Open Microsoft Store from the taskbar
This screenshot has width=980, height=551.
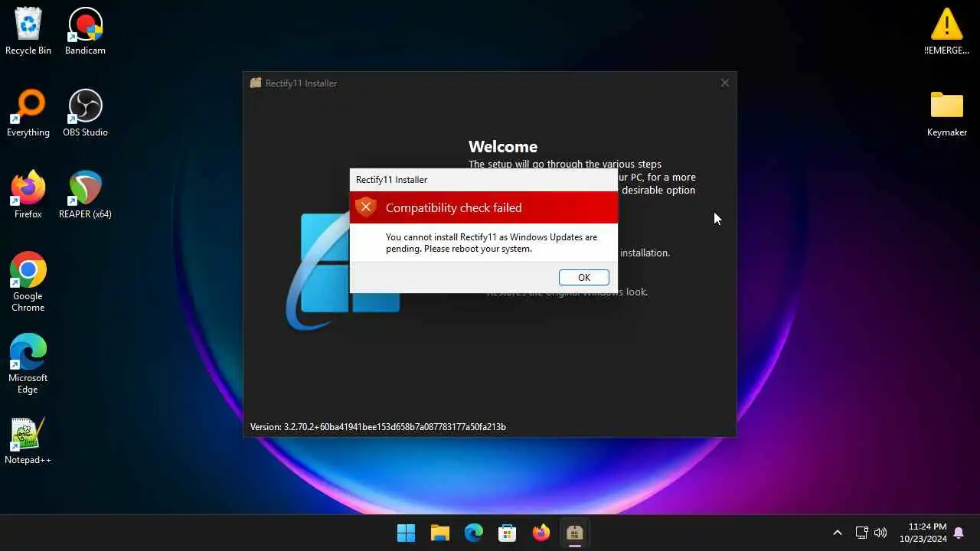tap(507, 533)
